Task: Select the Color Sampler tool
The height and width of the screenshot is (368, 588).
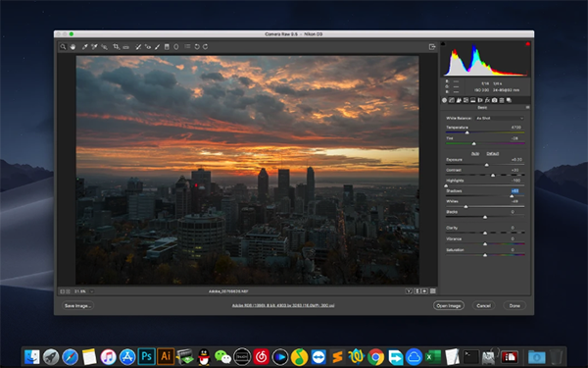Action: tap(94, 47)
